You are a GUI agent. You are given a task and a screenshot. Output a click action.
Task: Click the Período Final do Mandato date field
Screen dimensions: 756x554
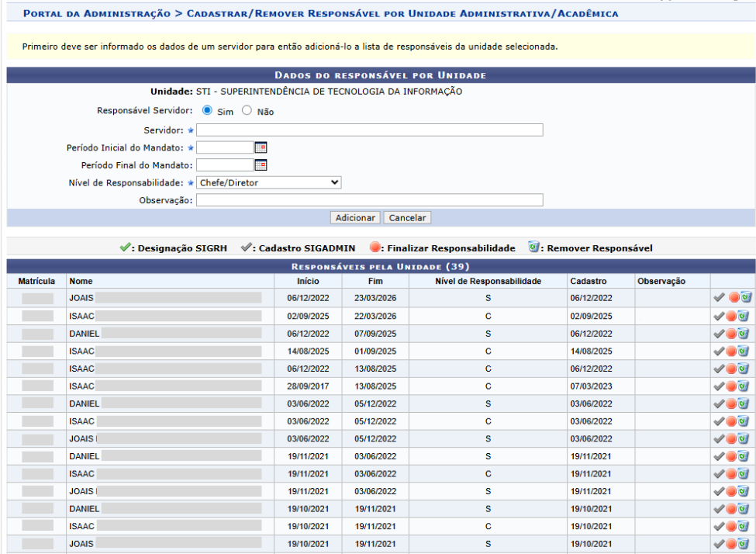pos(225,164)
